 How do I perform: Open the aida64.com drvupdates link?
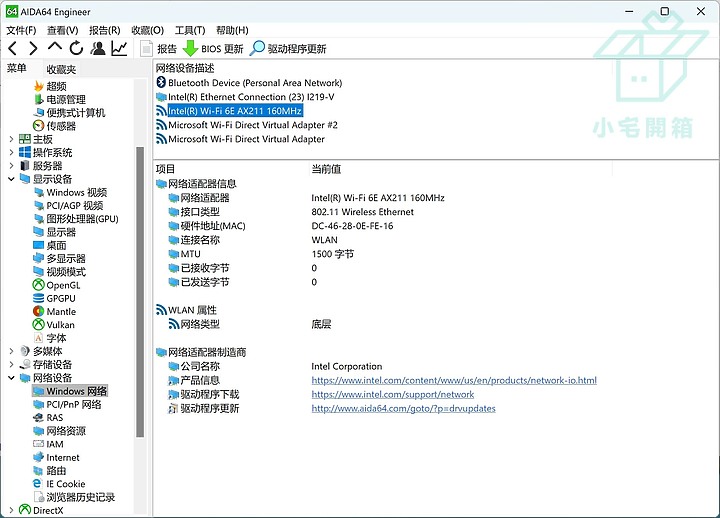click(404, 408)
